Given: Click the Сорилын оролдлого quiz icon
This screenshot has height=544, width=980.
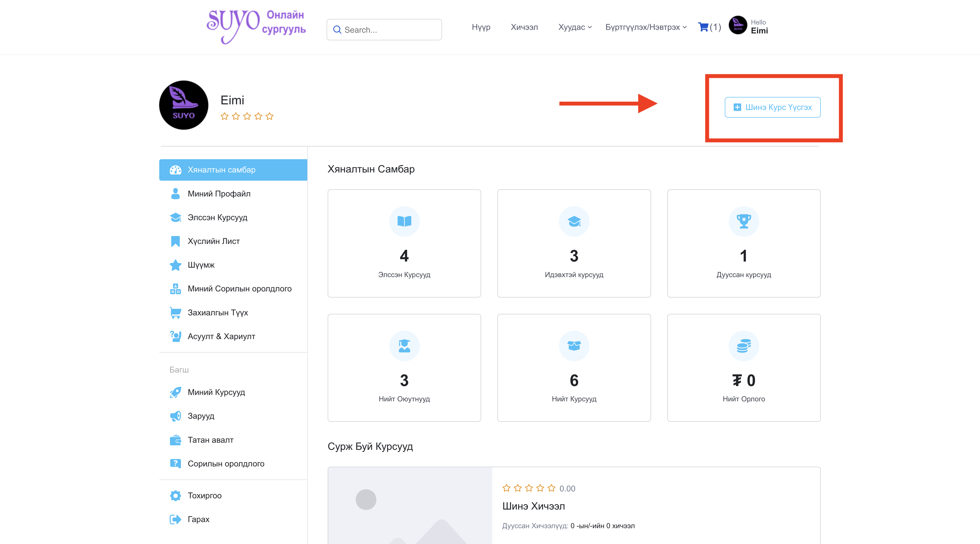Looking at the screenshot, I should click(175, 464).
